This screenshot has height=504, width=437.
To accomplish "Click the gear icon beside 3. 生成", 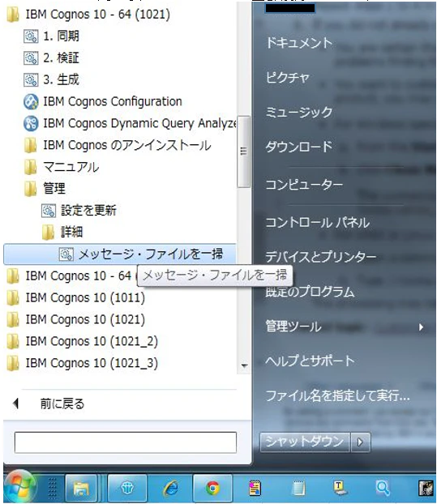I will (x=31, y=79).
